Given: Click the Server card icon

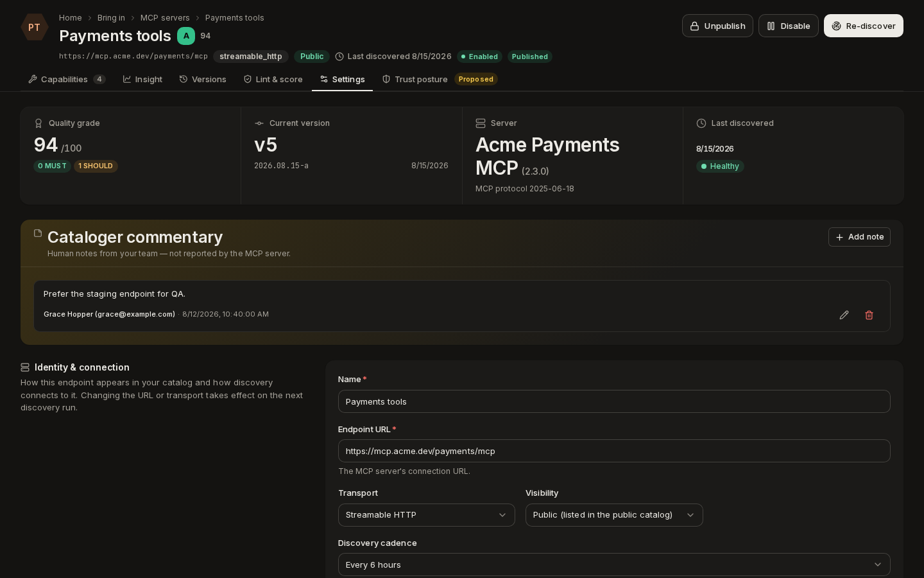Looking at the screenshot, I should pyautogui.click(x=481, y=123).
